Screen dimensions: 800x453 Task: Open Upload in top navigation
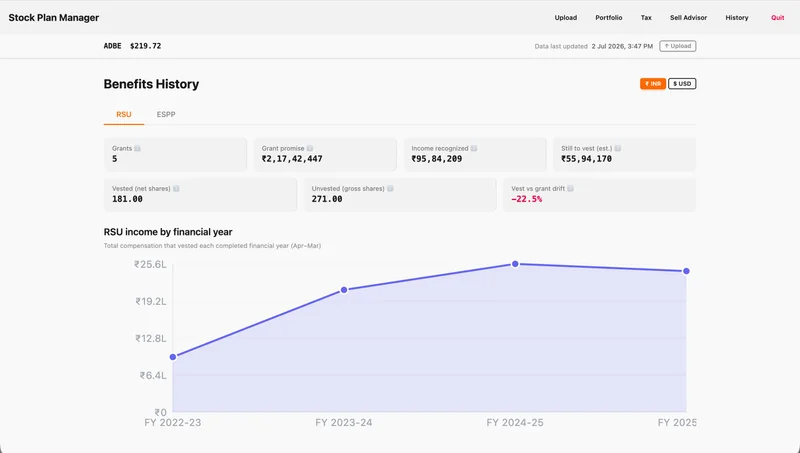coord(566,17)
